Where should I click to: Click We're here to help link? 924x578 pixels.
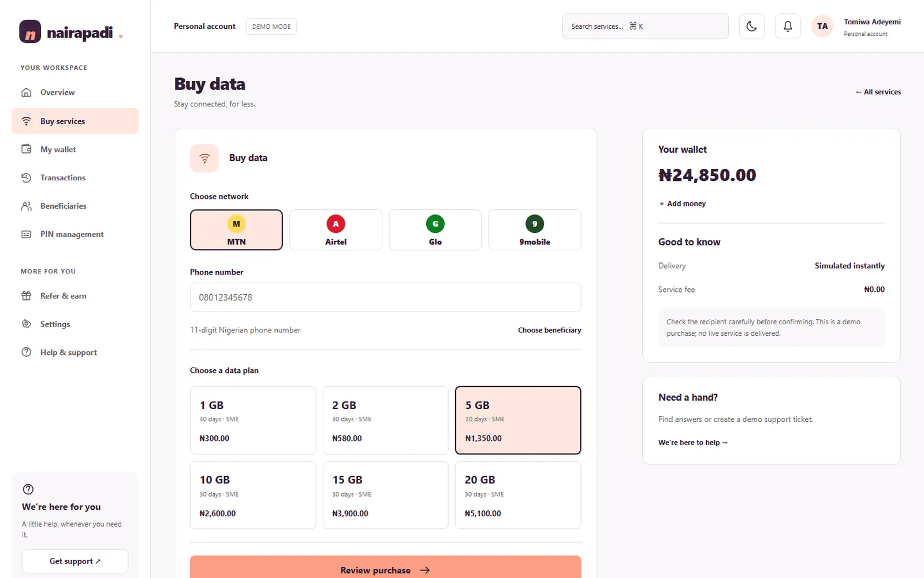click(693, 443)
